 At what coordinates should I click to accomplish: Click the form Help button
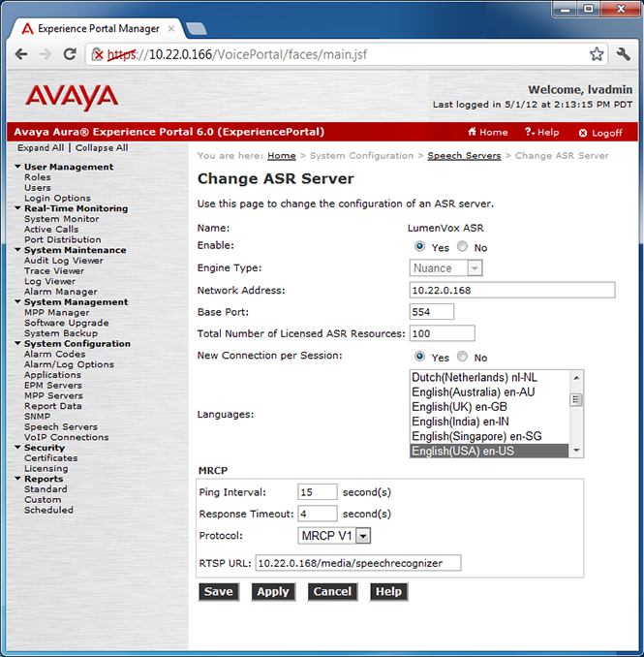point(388,592)
